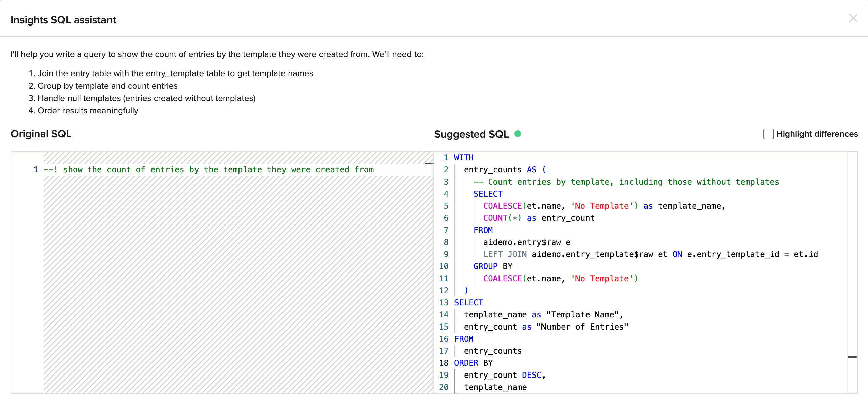Click the Original SQL heading
The width and height of the screenshot is (868, 400).
(x=41, y=134)
